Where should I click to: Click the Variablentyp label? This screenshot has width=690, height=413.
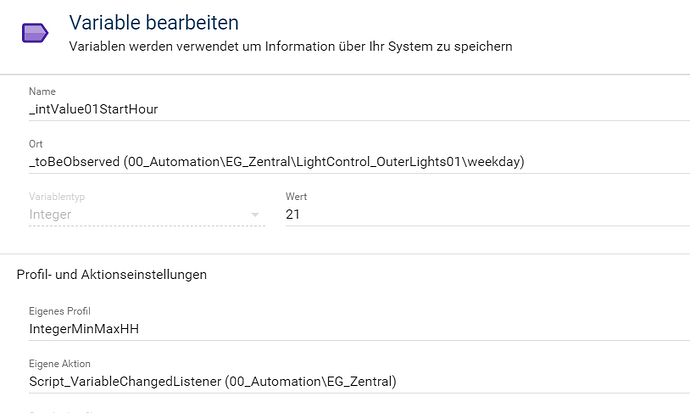tap(57, 197)
